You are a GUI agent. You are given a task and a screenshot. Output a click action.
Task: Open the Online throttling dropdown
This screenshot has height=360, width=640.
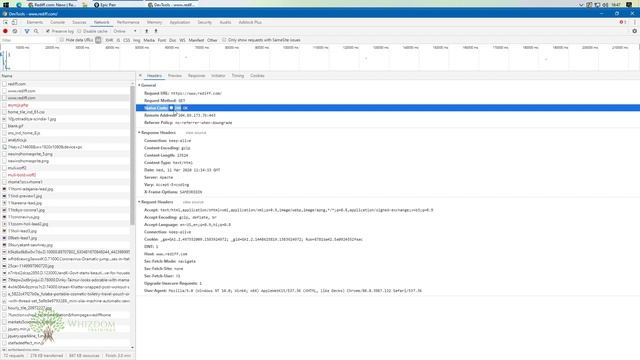125,31
